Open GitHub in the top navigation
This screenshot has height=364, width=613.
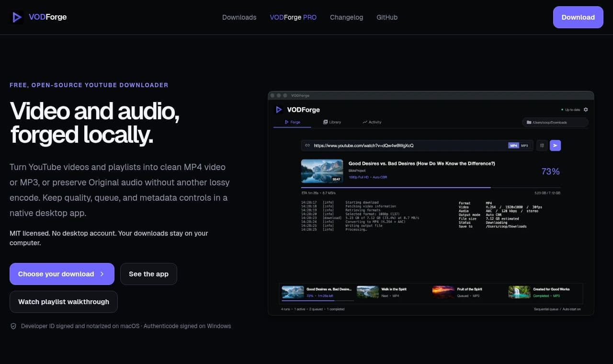pos(387,17)
